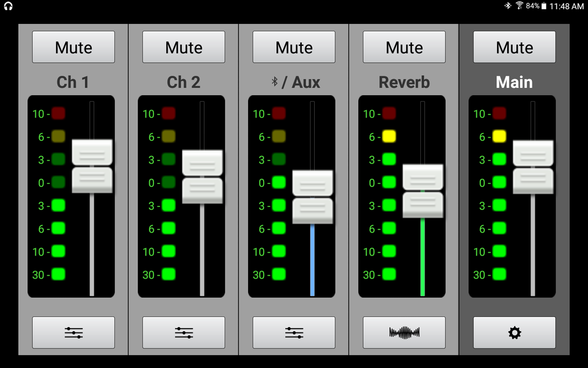This screenshot has height=368, width=588.
Task: Tap the Bluetooth icon in status bar
Action: coord(508,6)
